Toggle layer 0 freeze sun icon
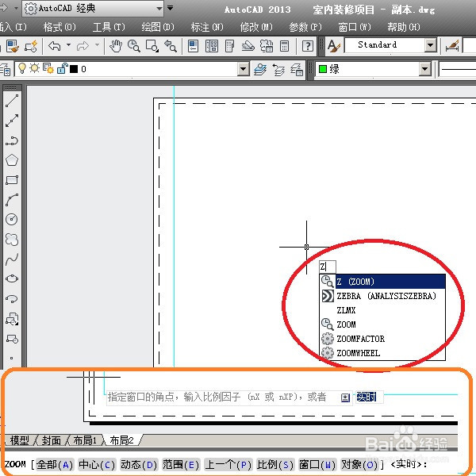 [x=34, y=68]
